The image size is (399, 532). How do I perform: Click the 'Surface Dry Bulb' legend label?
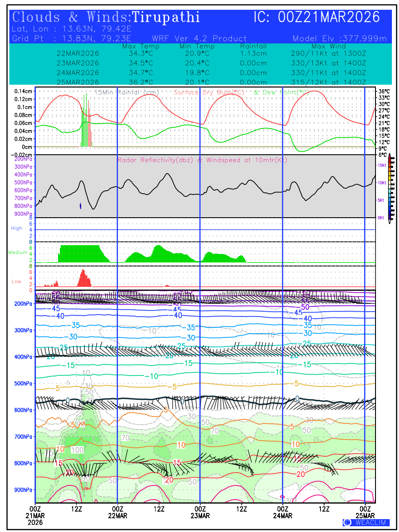209,92
